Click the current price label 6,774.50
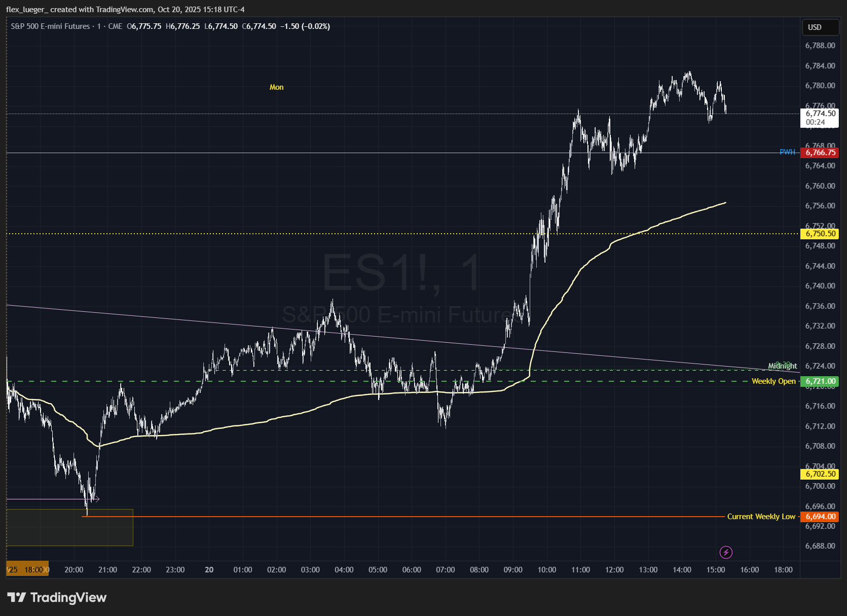 pos(820,114)
